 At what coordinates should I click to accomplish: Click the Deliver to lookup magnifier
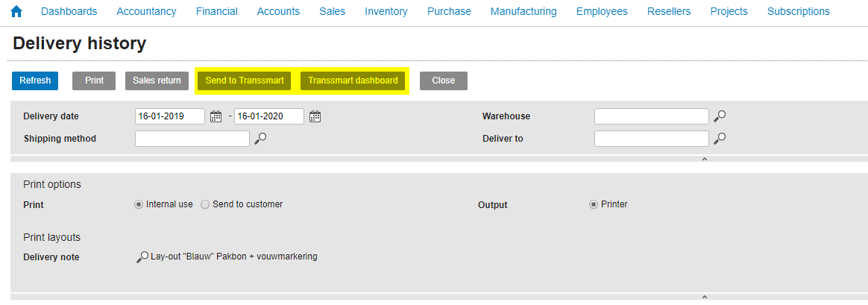(x=720, y=139)
